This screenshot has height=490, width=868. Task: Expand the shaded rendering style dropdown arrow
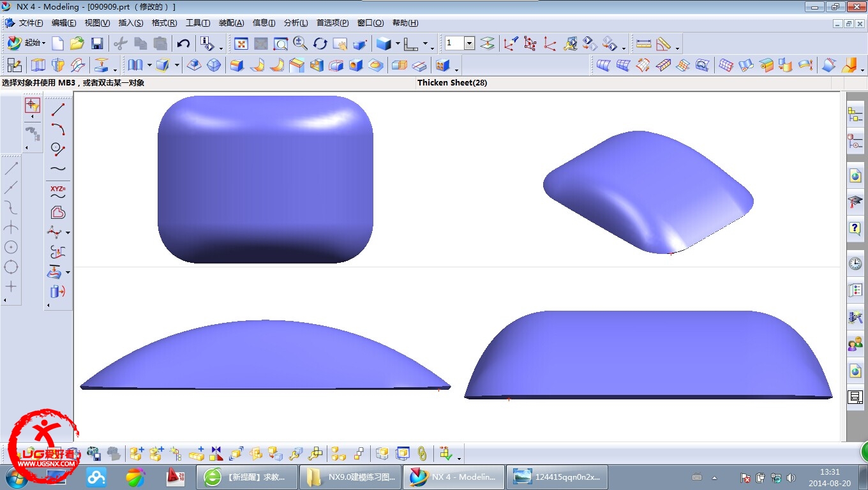point(397,43)
